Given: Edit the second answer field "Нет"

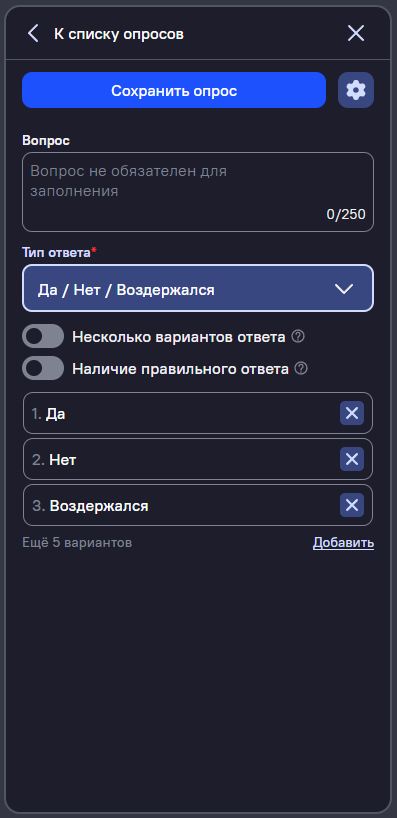Looking at the screenshot, I should click(x=181, y=459).
